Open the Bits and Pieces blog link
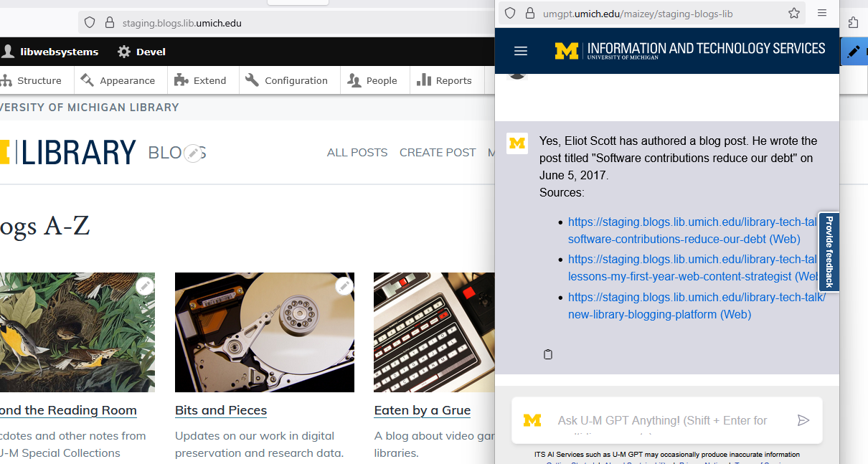The width and height of the screenshot is (868, 464). point(221,410)
